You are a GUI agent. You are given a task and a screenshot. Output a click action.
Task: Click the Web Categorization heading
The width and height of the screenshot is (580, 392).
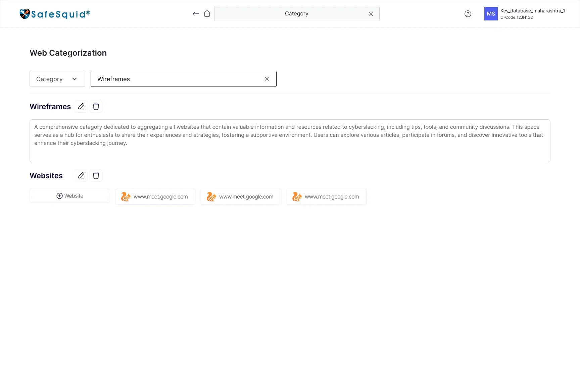68,53
